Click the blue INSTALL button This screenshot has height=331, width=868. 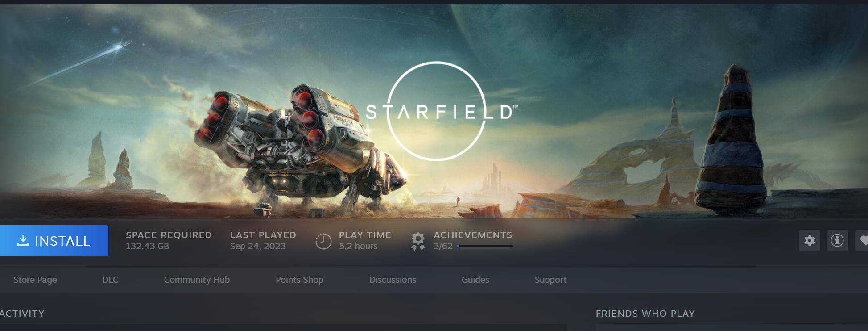tap(54, 241)
